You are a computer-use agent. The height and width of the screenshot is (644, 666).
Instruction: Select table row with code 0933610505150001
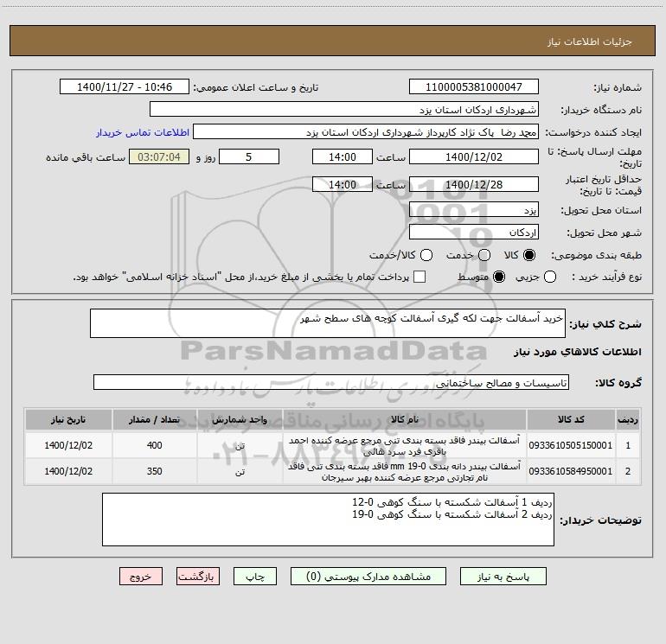coord(332,445)
